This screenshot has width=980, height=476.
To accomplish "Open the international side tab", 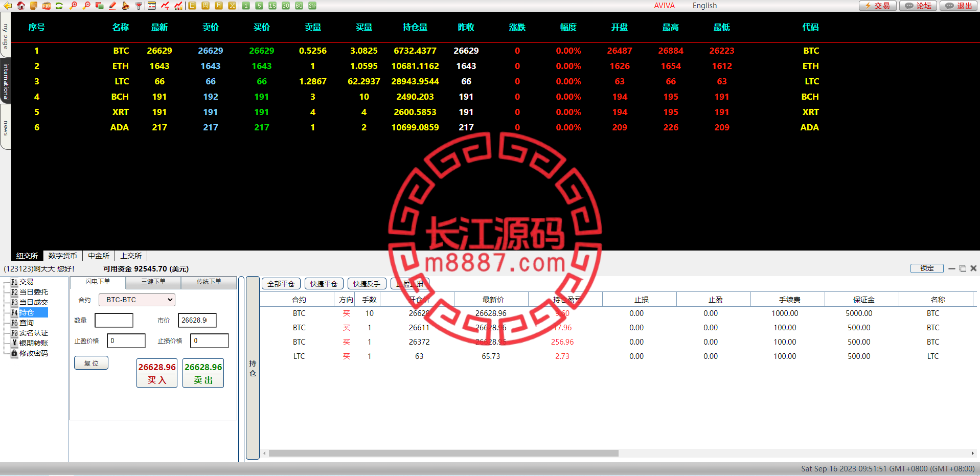I will click(6, 82).
